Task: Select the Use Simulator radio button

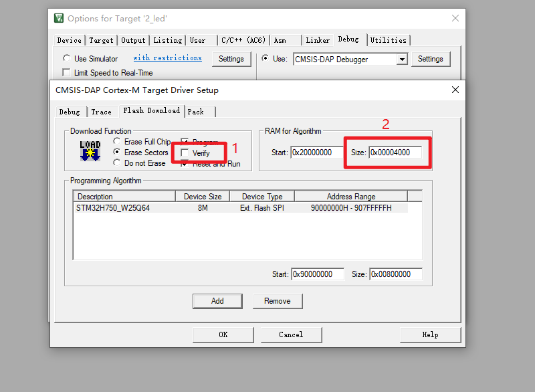Action: pos(66,59)
